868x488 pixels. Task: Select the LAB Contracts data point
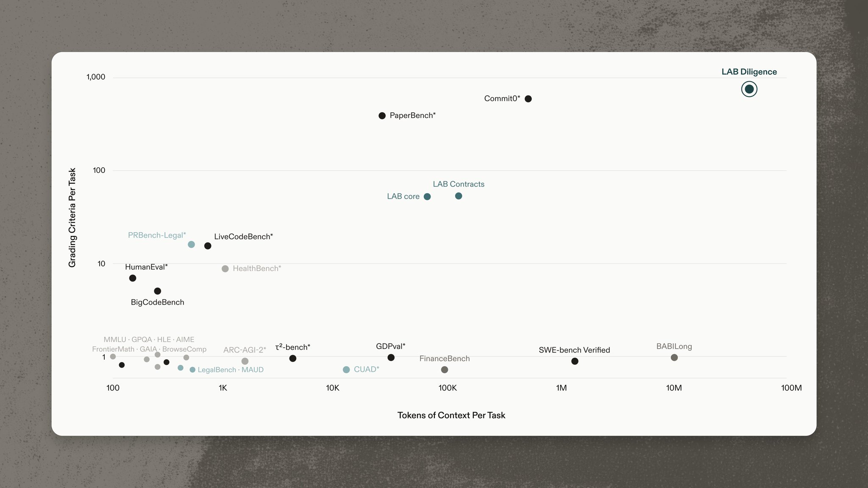(x=459, y=196)
